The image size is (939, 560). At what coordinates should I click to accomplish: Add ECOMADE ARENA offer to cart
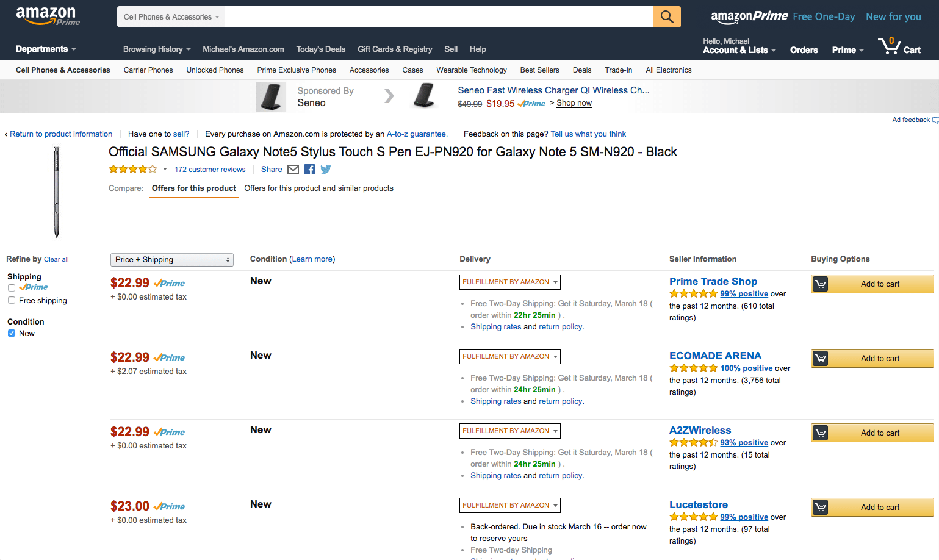[872, 359]
